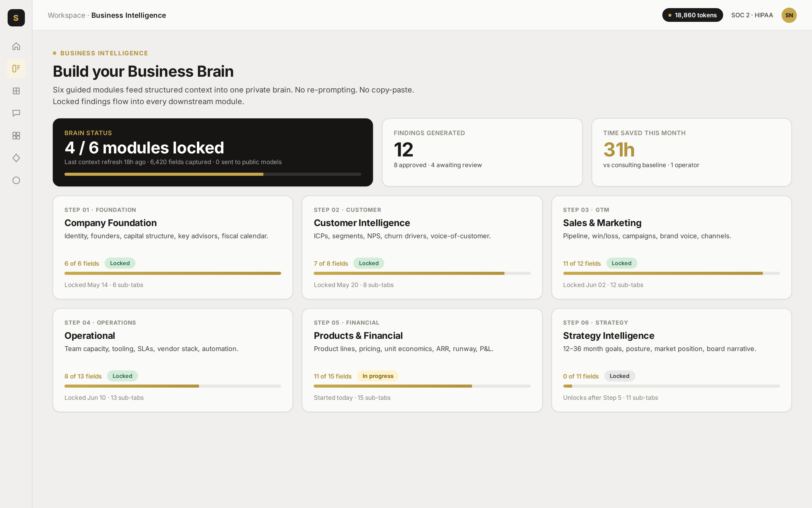The width and height of the screenshot is (812, 508).
Task: Click the brain status progress bar
Action: 213,174
